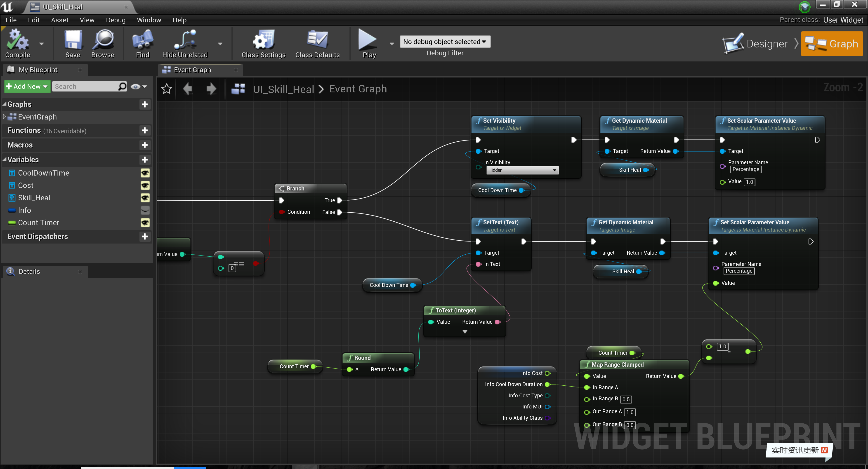The width and height of the screenshot is (868, 469).
Task: Toggle visibility eye for Count Timer variable
Action: pos(145,223)
